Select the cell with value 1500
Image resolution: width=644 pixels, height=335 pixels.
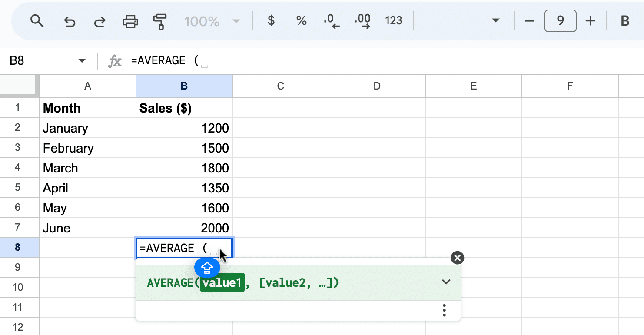pyautogui.click(x=184, y=148)
